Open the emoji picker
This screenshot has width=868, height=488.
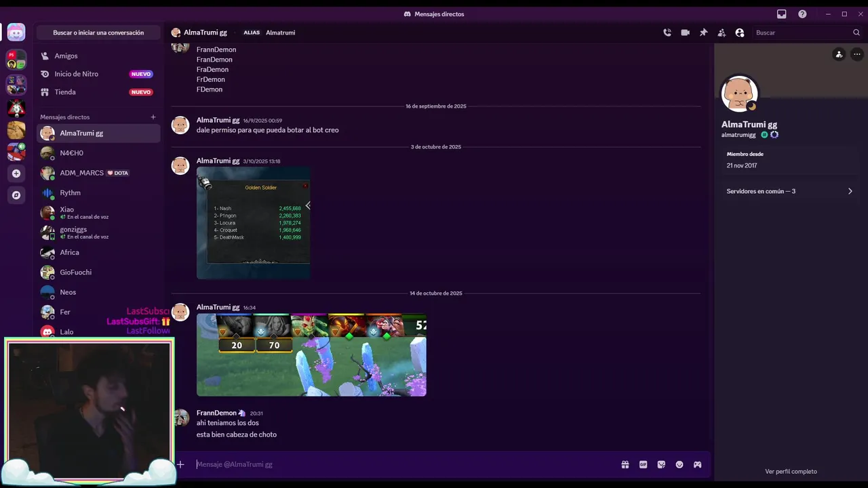679,464
